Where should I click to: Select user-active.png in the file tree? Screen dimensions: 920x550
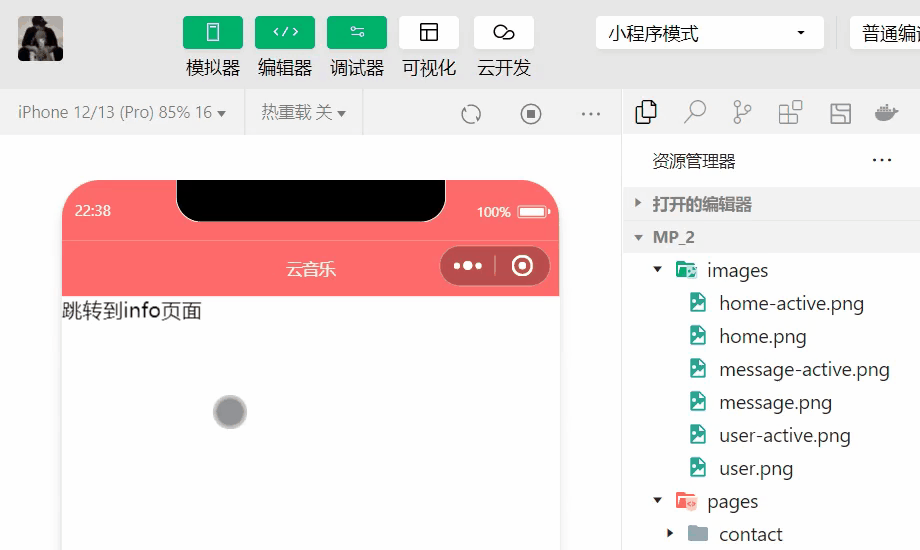[x=785, y=436]
